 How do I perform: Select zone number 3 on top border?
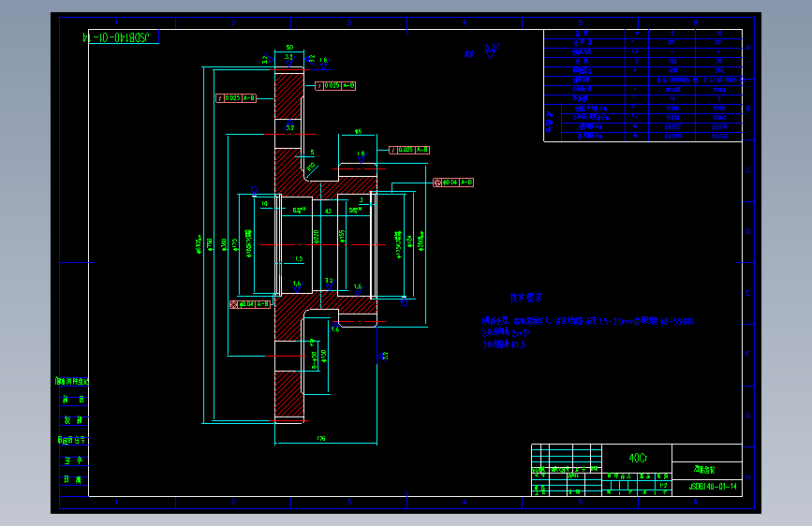point(349,22)
